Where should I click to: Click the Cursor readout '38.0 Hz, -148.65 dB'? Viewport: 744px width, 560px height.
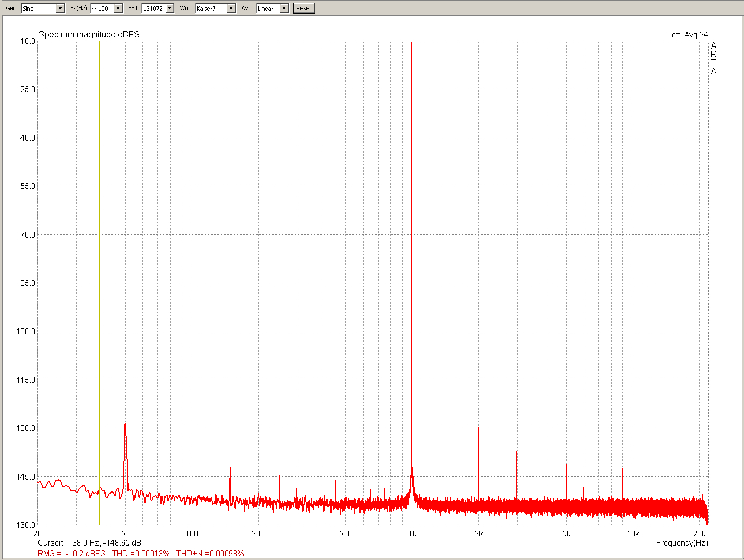point(107,543)
